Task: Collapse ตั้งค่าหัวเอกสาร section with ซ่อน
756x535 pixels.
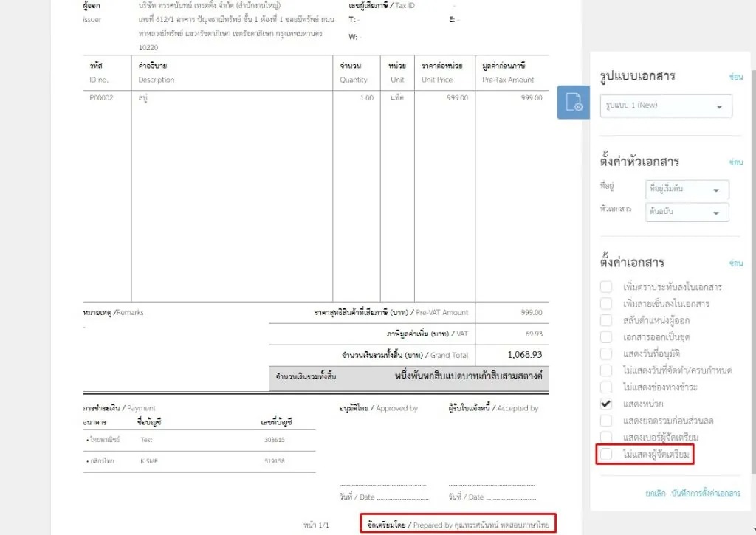Action: point(735,162)
